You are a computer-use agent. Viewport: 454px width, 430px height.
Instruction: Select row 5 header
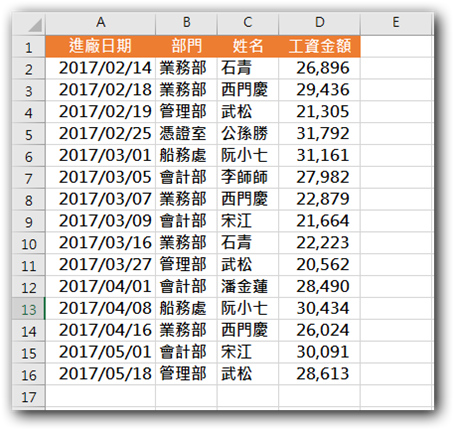pyautogui.click(x=29, y=134)
